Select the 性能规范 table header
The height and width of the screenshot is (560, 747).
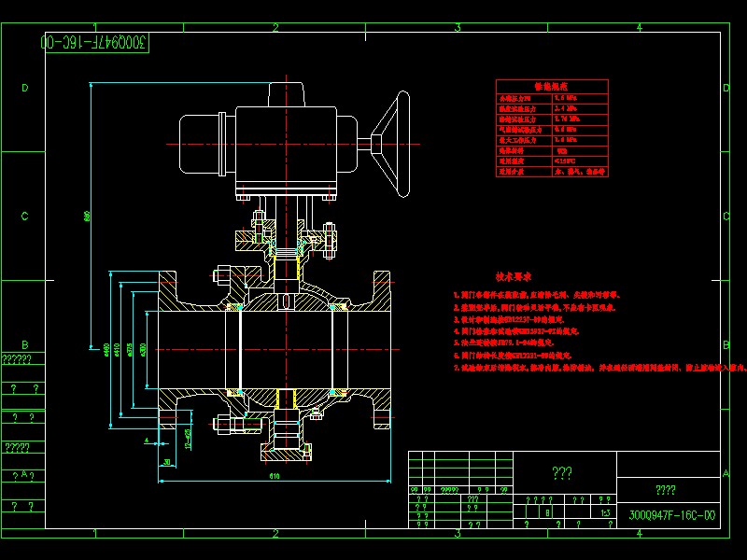pos(551,86)
